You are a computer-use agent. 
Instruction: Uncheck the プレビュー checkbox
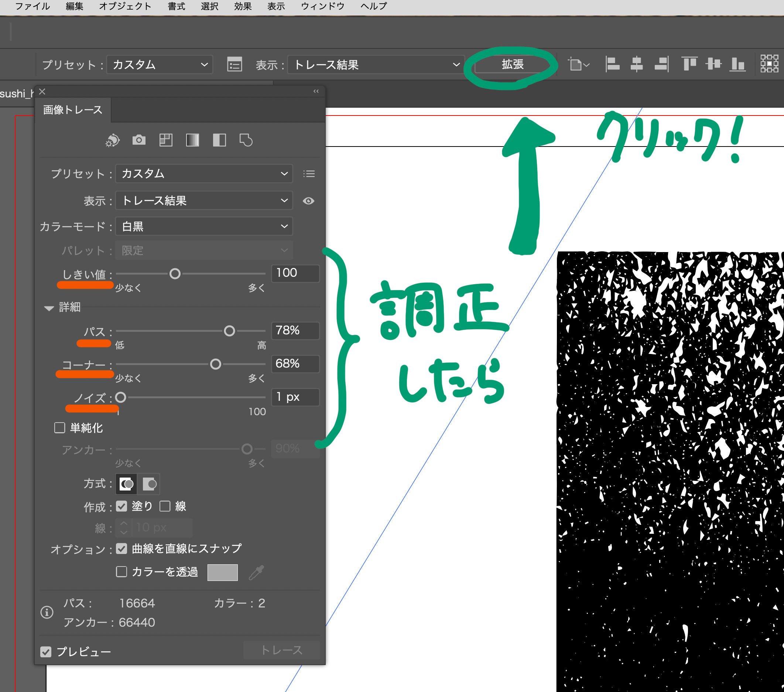click(46, 652)
